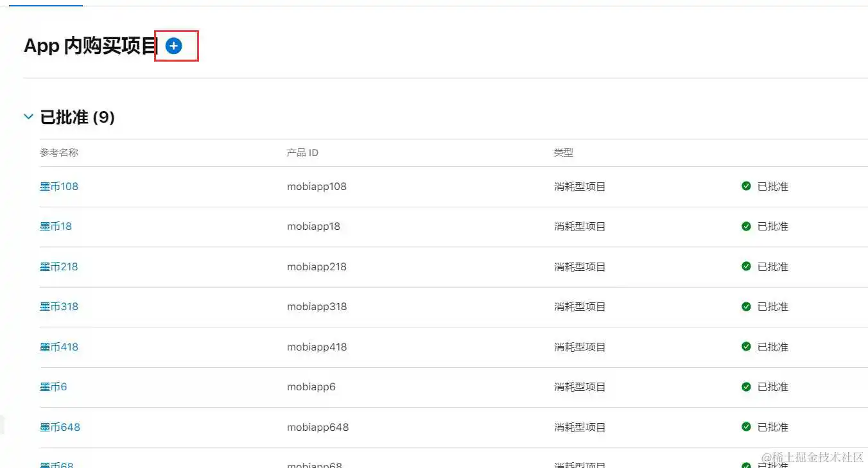868x468 pixels.
Task: Click the 产品 ID column header
Action: (x=302, y=152)
